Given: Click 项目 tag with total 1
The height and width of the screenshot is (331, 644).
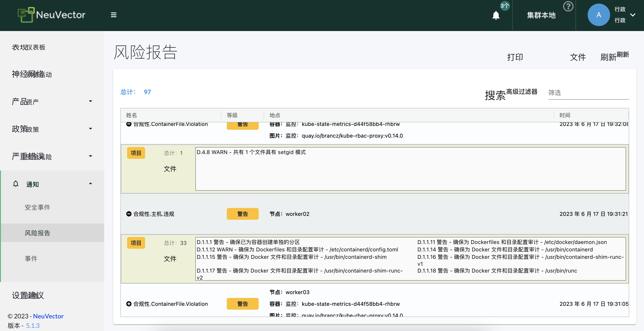Looking at the screenshot, I should coord(136,153).
